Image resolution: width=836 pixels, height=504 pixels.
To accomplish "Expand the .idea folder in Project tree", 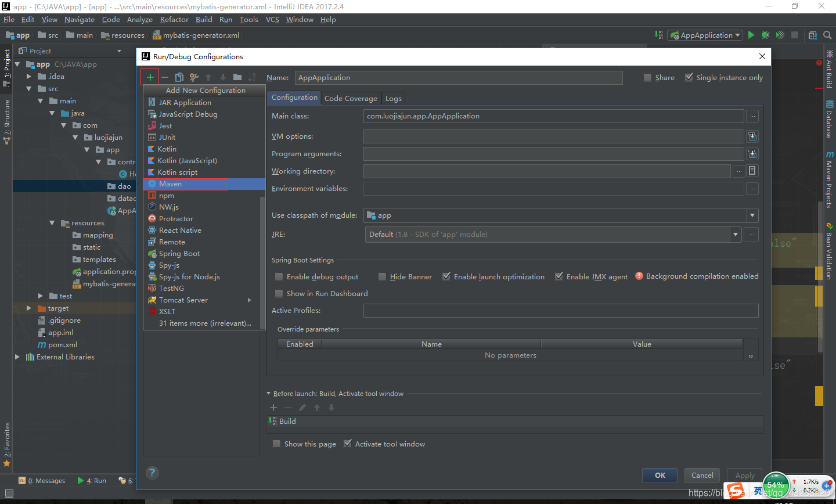I will coord(29,76).
